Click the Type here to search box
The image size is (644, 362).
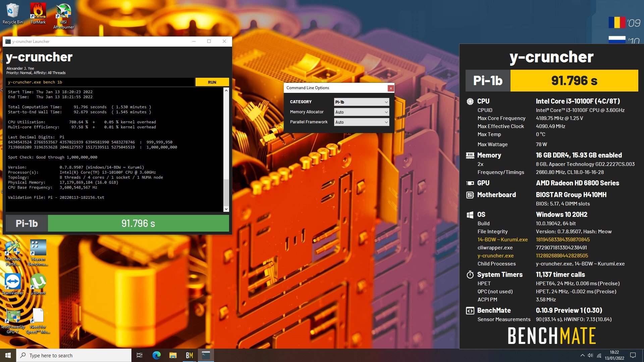(x=74, y=355)
